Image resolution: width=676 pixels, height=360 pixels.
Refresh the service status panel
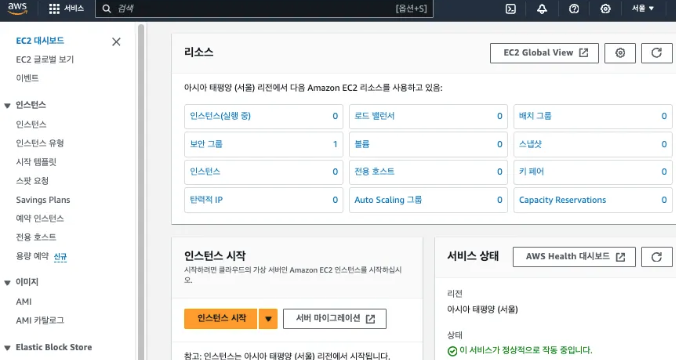click(x=657, y=257)
